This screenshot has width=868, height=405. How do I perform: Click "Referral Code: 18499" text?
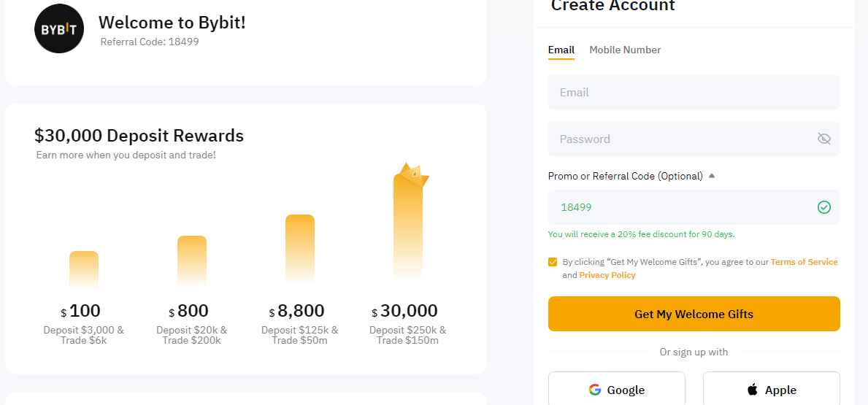[x=150, y=42]
